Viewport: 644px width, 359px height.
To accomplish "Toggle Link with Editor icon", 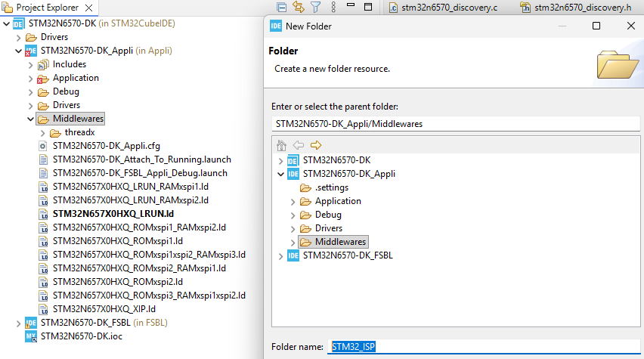I will 299,7.
